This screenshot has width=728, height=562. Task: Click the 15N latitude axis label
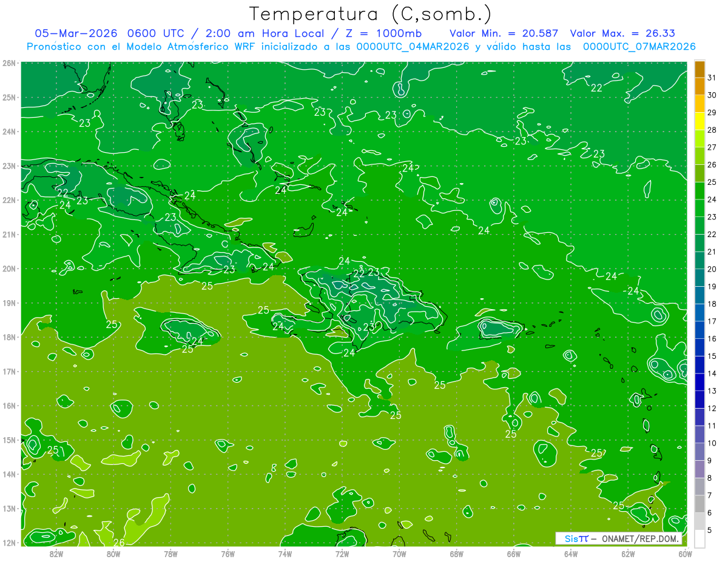tap(9, 440)
